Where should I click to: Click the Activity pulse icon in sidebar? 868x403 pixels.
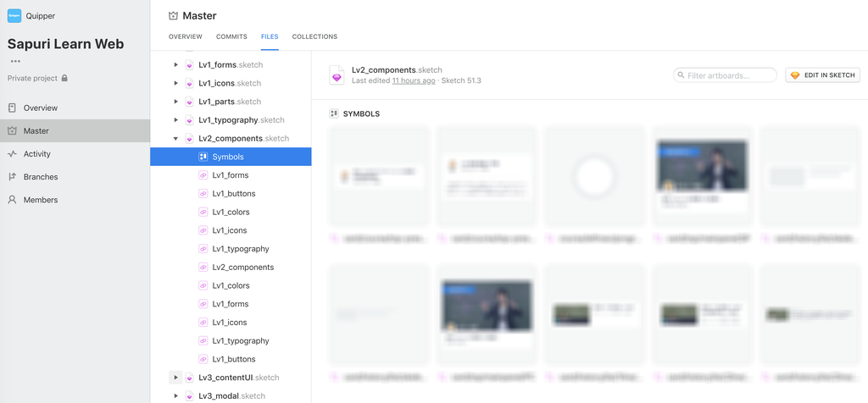pos(12,154)
